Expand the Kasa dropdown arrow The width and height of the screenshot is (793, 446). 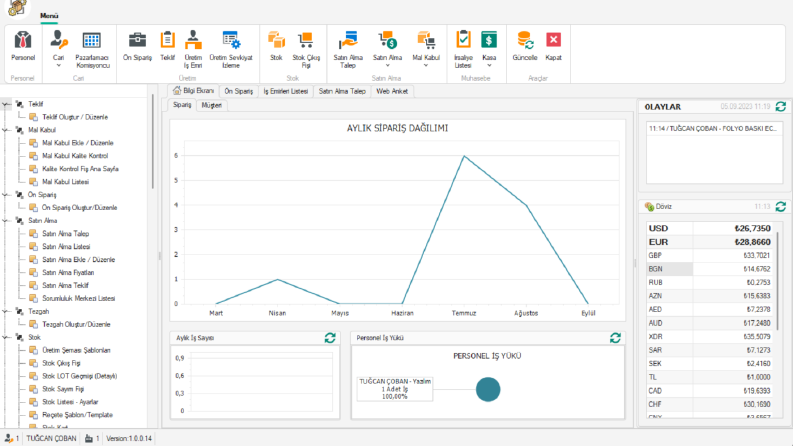tap(489, 66)
